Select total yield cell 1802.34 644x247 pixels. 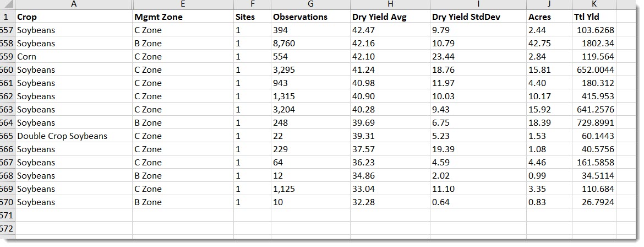tap(598, 44)
